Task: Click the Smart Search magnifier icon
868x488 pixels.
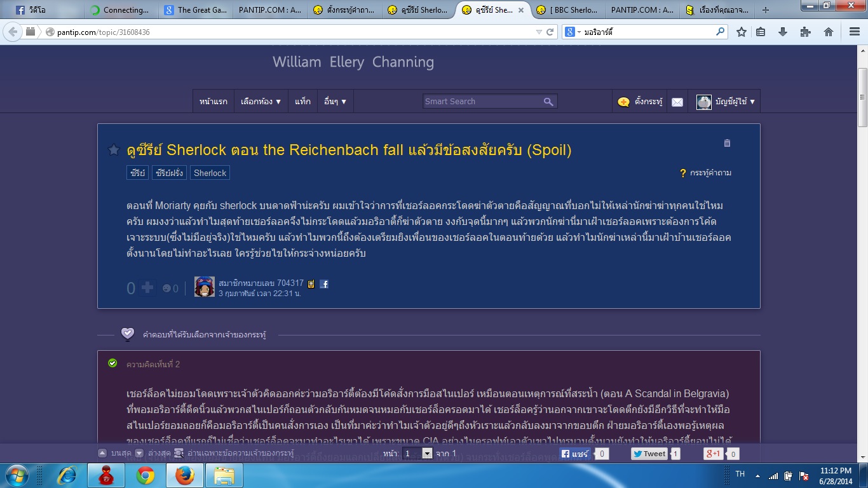Action: coord(548,102)
